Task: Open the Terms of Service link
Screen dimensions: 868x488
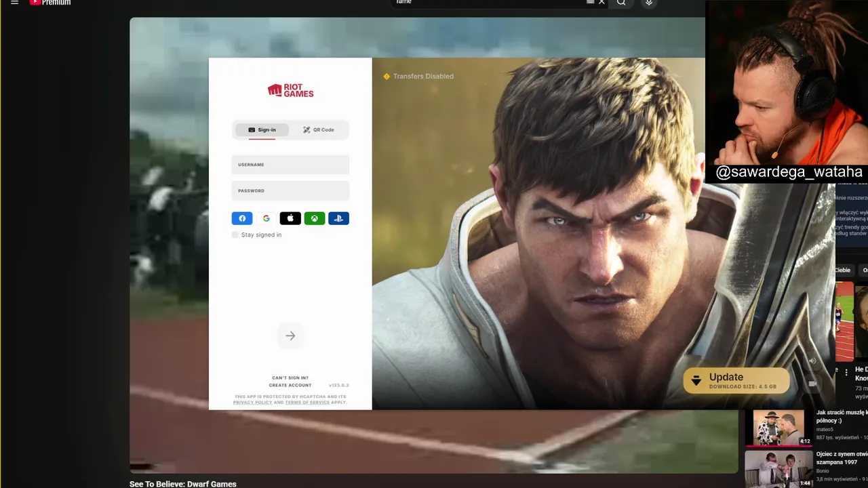Action: pyautogui.click(x=307, y=403)
